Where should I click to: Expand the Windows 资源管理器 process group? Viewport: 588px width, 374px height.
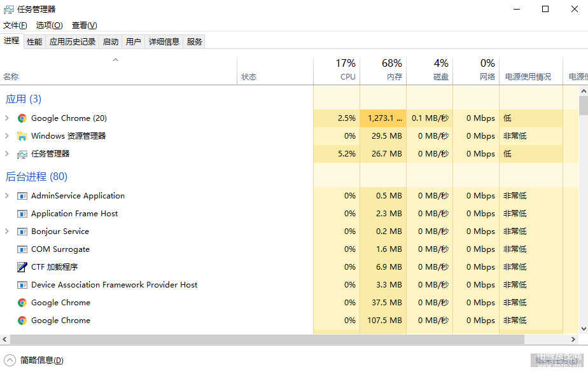(x=7, y=135)
